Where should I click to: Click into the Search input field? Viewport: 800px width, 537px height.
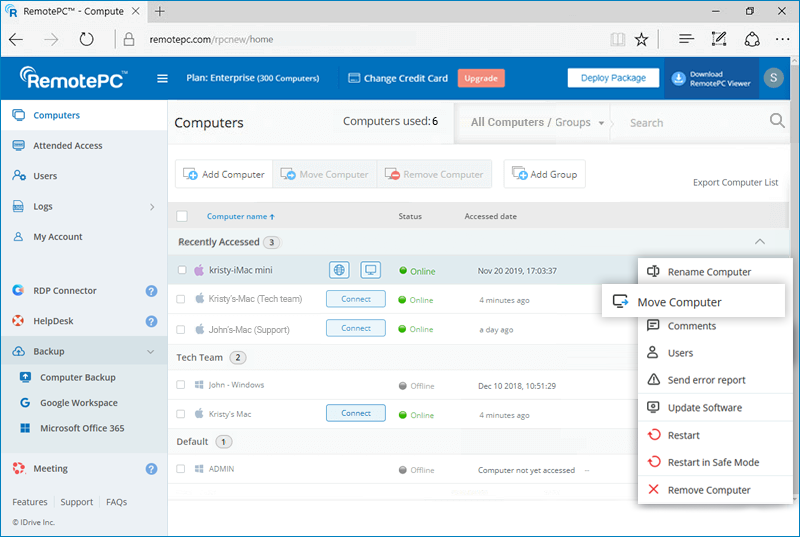coord(690,123)
